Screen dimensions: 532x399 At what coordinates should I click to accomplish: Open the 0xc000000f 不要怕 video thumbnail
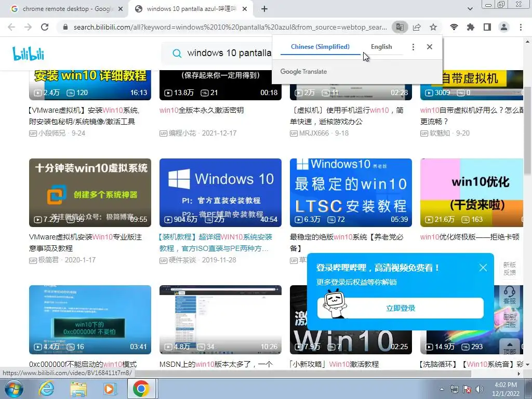(x=90, y=320)
